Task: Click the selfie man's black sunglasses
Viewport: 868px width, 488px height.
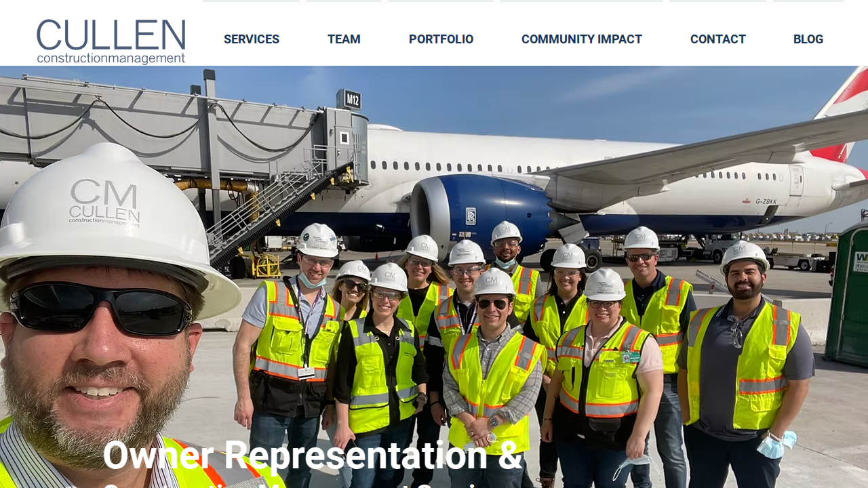Action: click(x=101, y=308)
